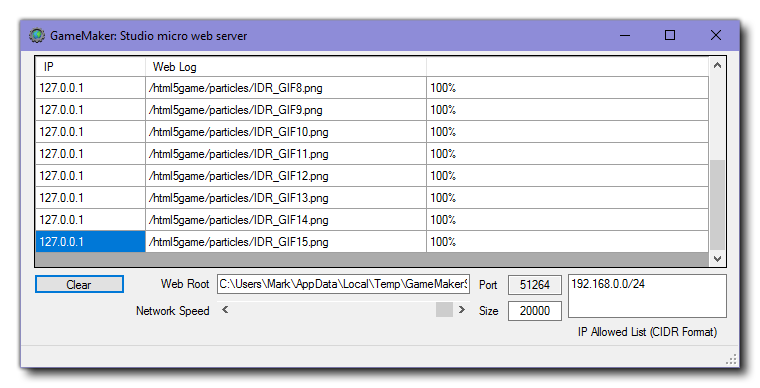Click the Network Speed slider thumb

coord(444,310)
